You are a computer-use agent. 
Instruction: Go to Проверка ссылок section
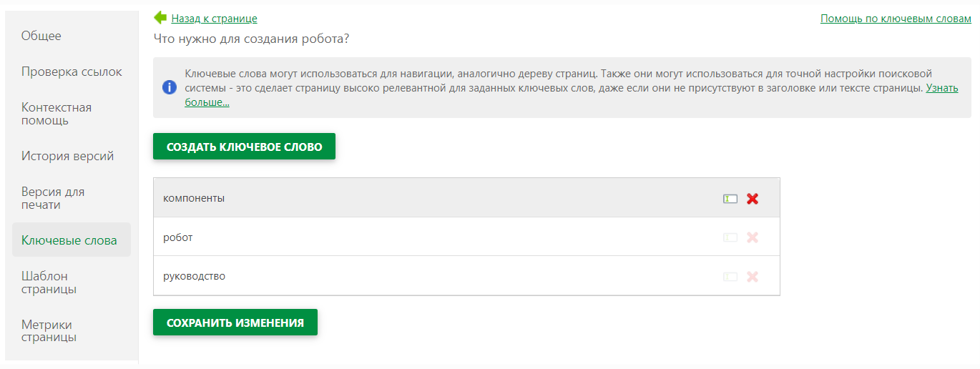(72, 72)
